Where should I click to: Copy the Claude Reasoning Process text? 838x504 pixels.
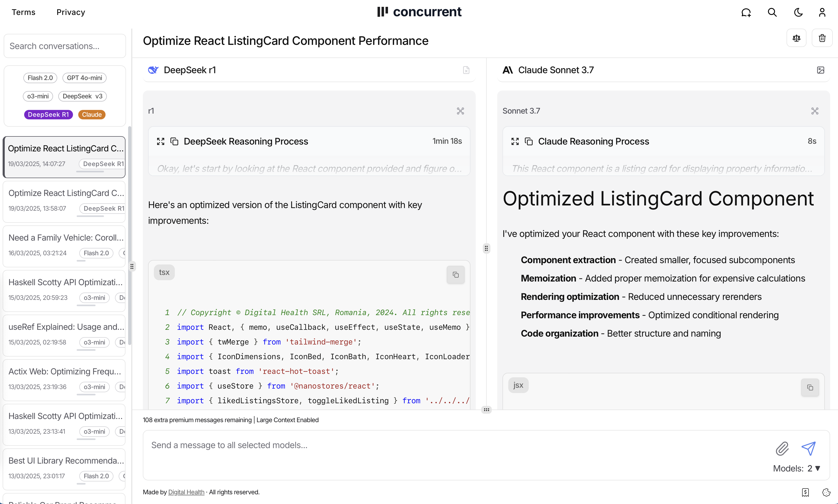[529, 141]
